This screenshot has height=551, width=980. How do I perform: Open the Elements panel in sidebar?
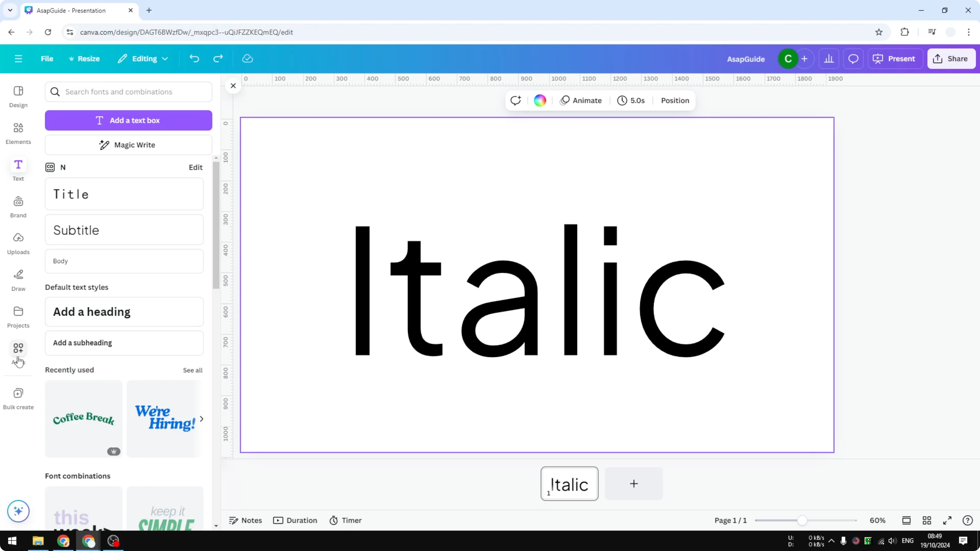[x=18, y=133]
